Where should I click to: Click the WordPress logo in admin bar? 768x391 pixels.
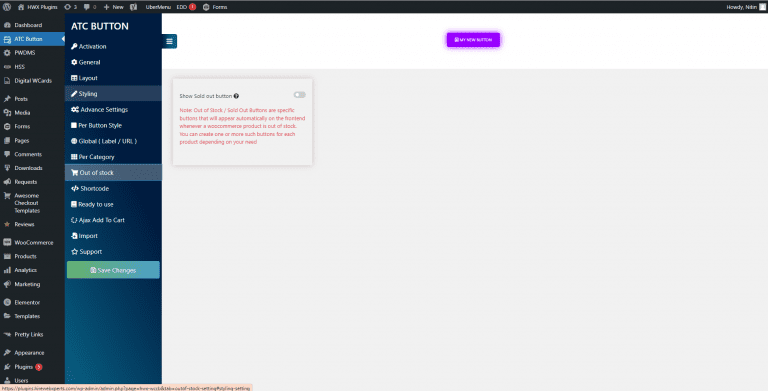7,7
